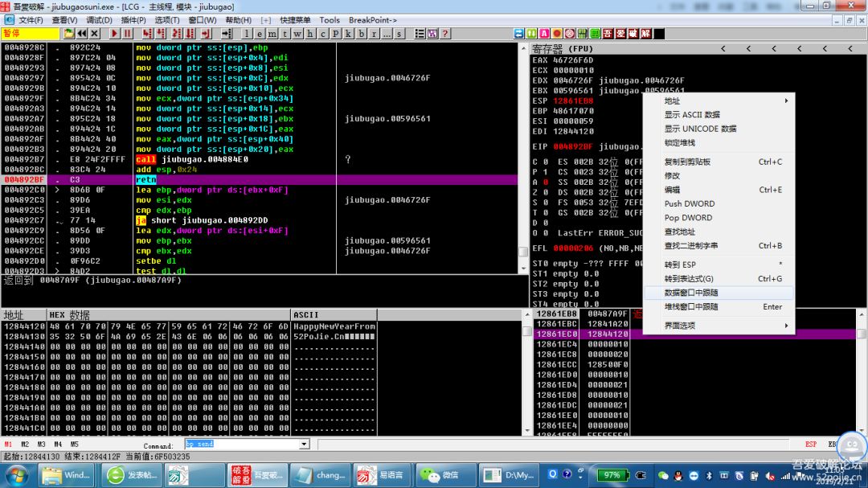Image resolution: width=868 pixels, height=488 pixels.
Task: Open the Memory map 'm' toolbar button
Action: tap(272, 34)
